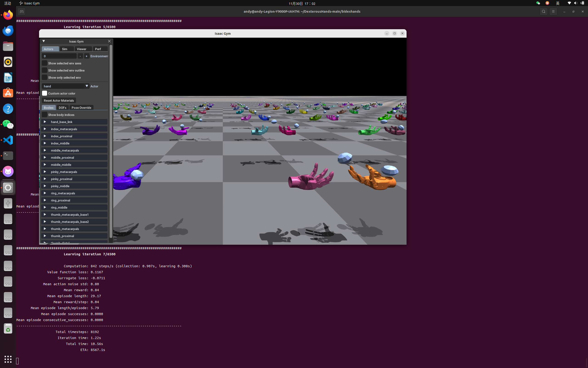588x368 pixels.
Task: Expand middle_metacarpals body entry
Action: [x=74, y=150]
